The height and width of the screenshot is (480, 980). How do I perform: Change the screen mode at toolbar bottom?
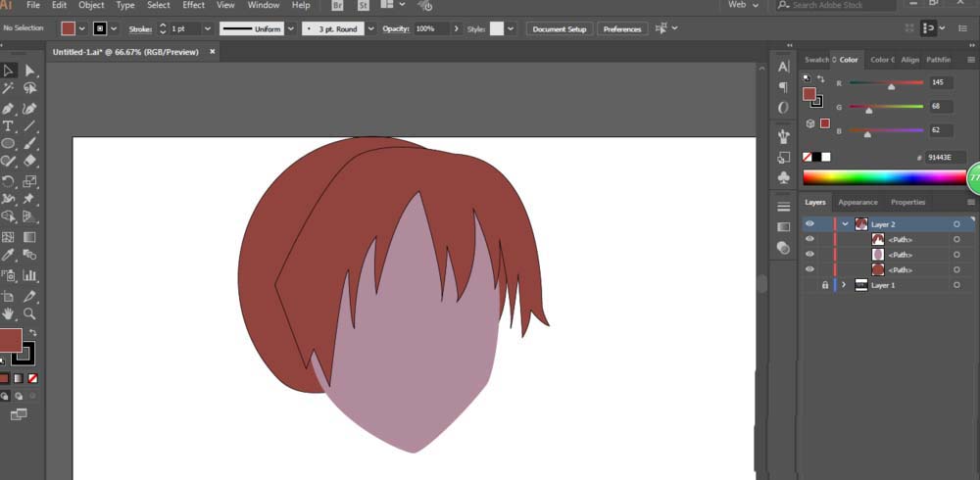click(x=19, y=413)
